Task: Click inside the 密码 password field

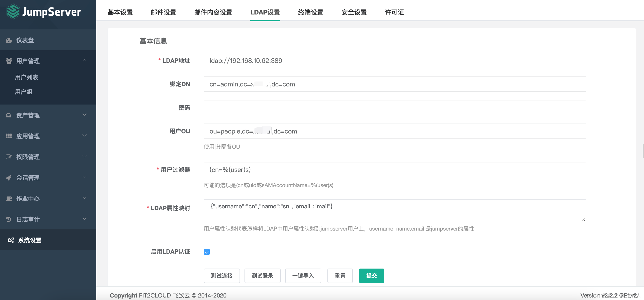Action: click(x=395, y=108)
